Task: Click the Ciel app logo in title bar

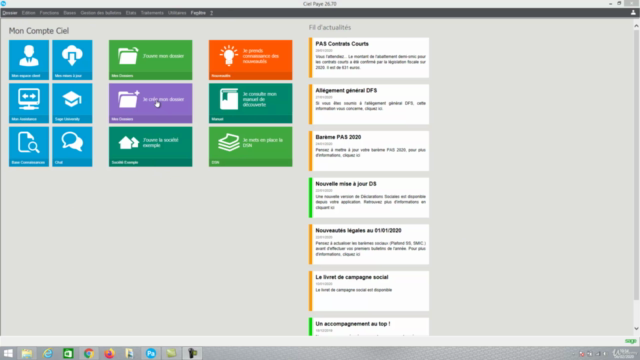Action: tap(3, 4)
